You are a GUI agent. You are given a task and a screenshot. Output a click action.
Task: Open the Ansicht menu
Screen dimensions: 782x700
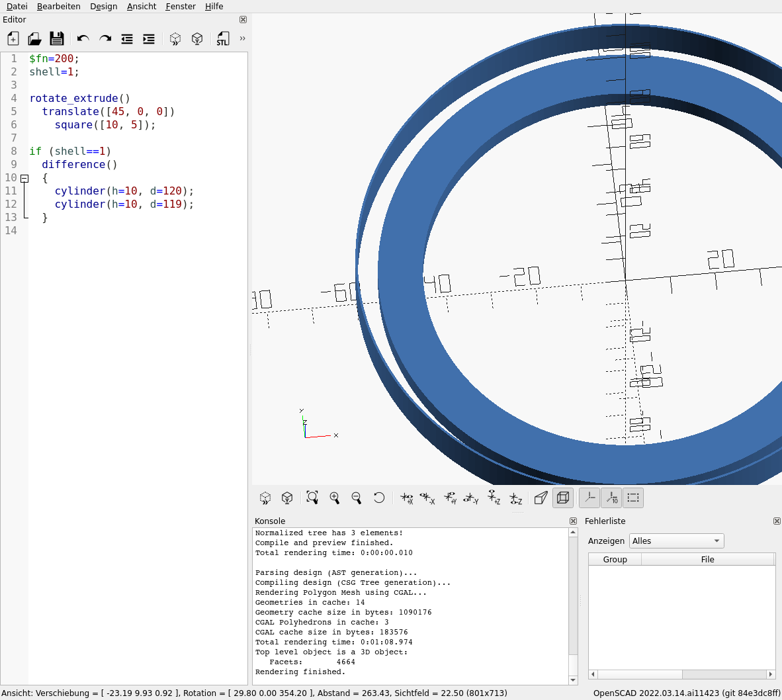(x=142, y=7)
